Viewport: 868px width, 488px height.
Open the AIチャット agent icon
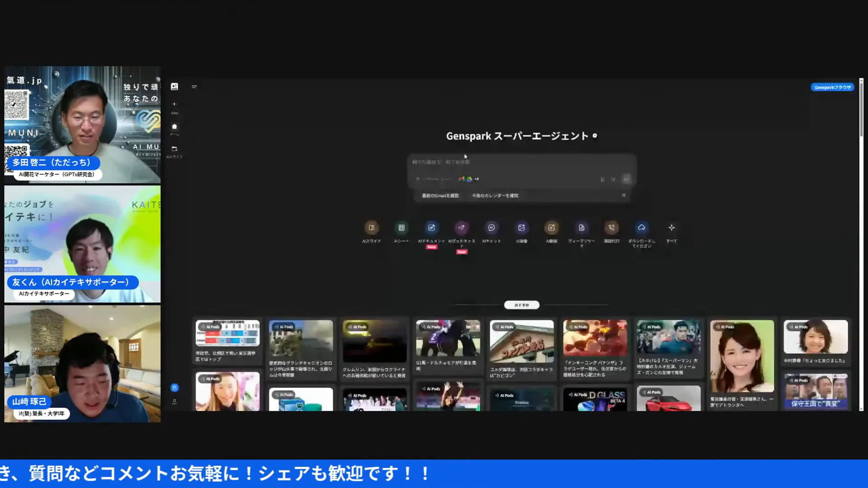pyautogui.click(x=491, y=228)
